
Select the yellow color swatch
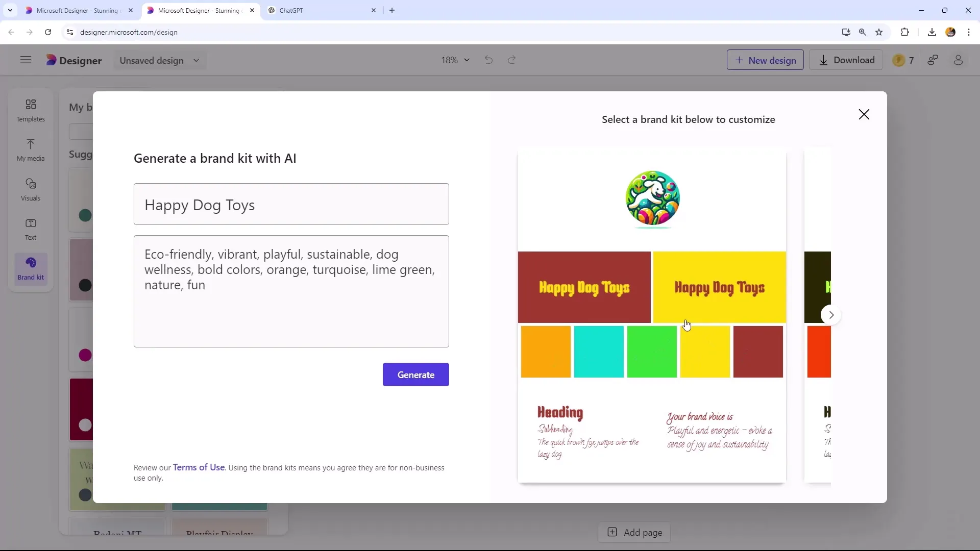(x=705, y=352)
